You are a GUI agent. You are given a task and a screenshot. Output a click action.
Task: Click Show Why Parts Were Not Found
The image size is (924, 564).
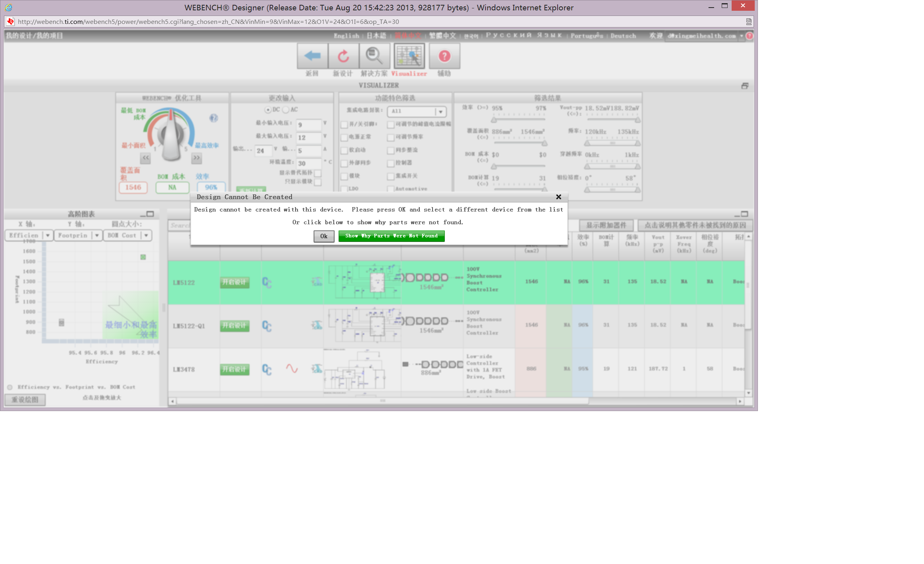(392, 236)
